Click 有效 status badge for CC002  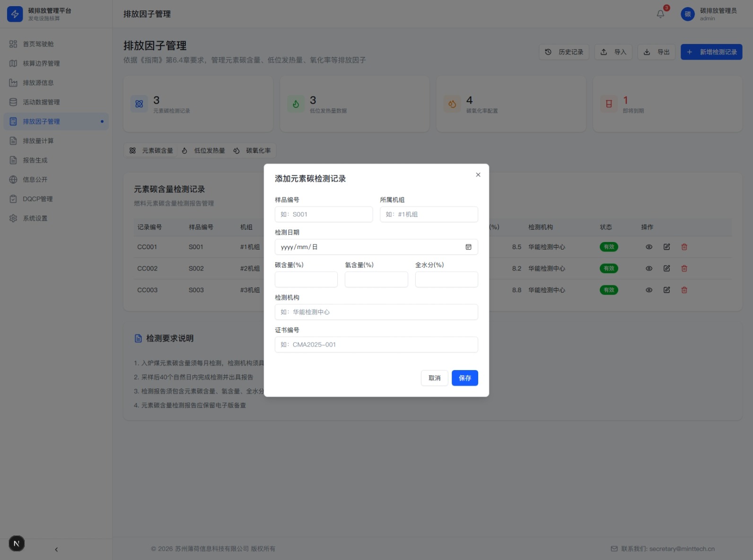point(609,268)
